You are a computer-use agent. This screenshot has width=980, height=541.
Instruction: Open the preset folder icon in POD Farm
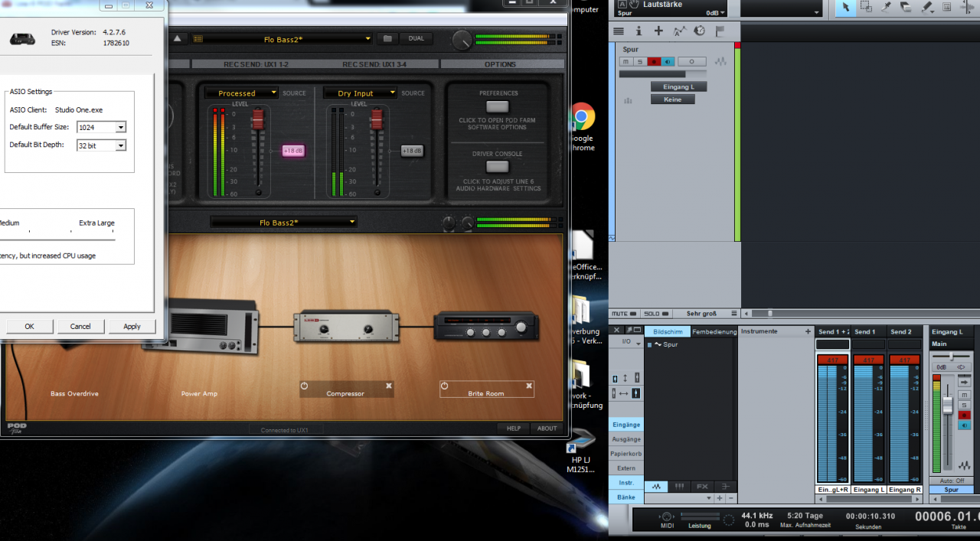tap(387, 38)
